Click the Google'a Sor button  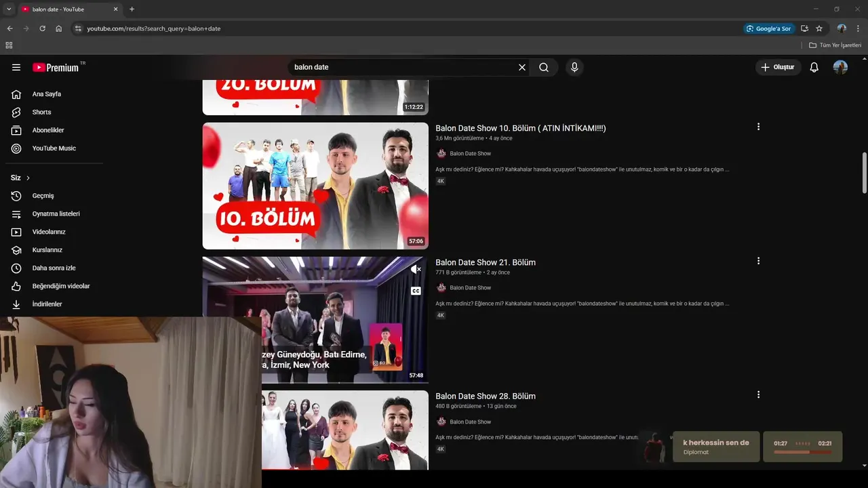click(769, 28)
